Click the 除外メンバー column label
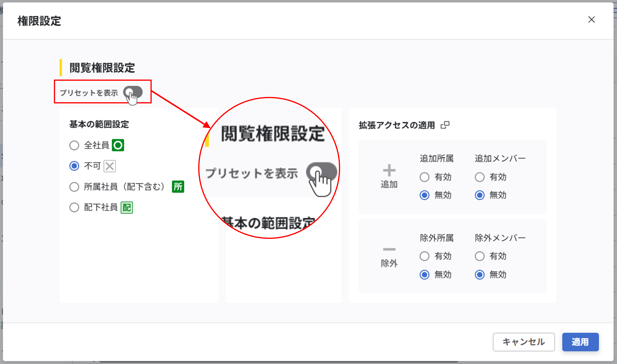 point(500,238)
